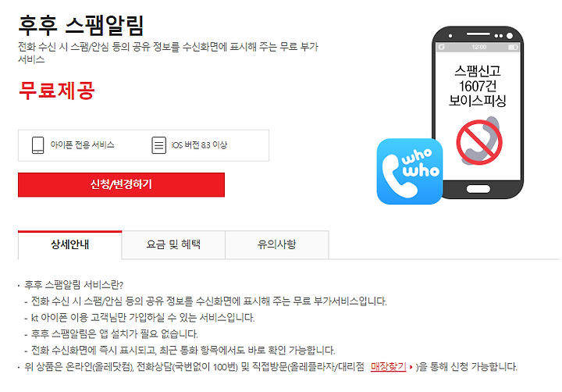Switch to the 요금 및 혜택 tab
Screen dimensions: 562x392
pos(173,244)
